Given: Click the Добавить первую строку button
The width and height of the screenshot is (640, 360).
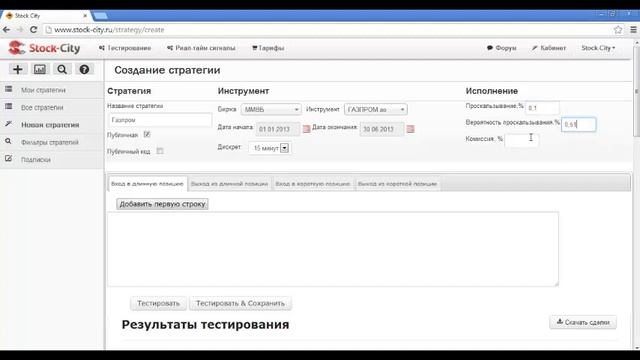Looking at the screenshot, I should (x=162, y=204).
